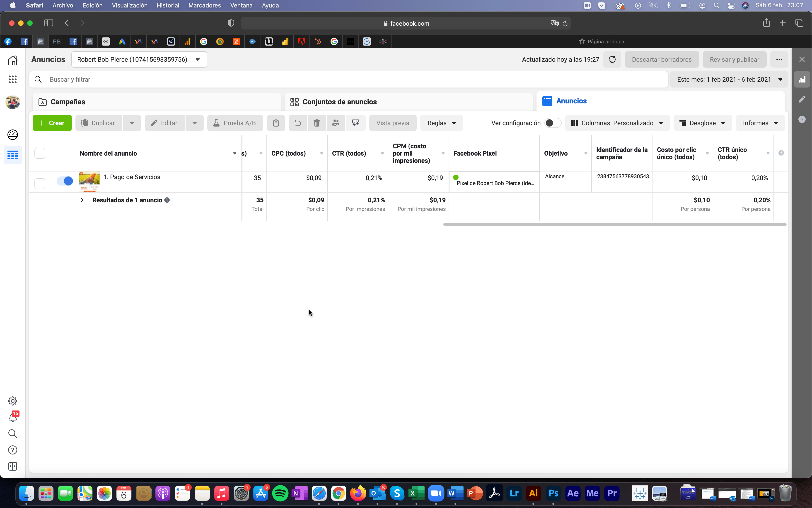Screen dimensions: 812x508
Task: Add a column with the plus icon
Action: point(781,153)
